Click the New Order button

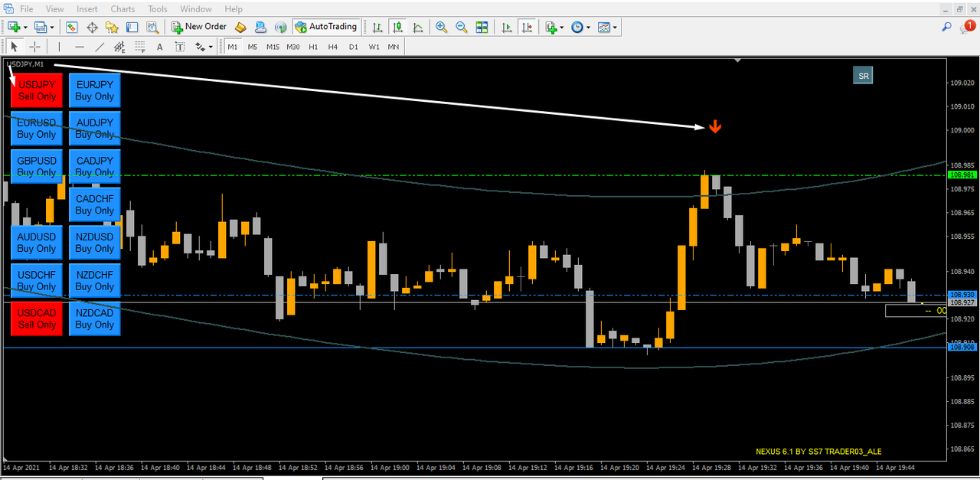coord(199,27)
